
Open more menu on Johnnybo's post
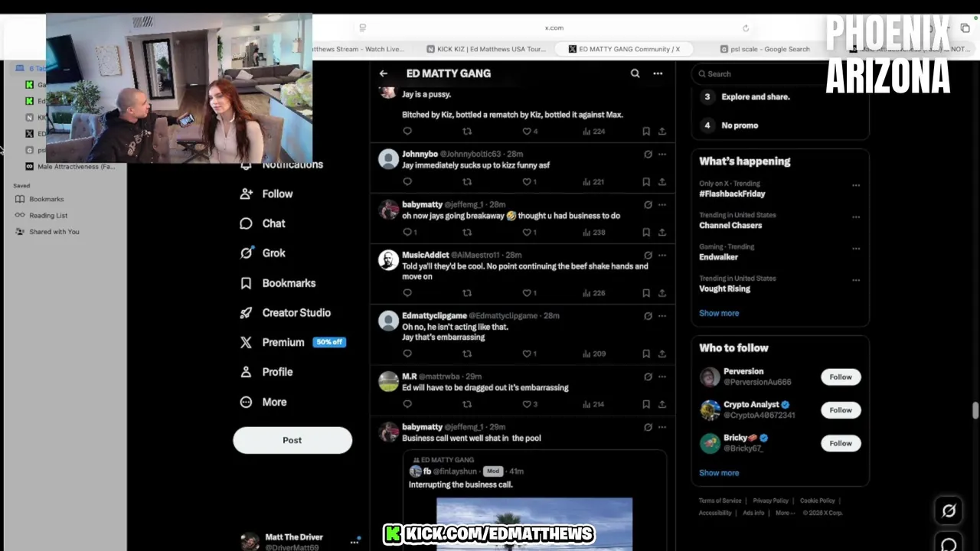click(662, 155)
